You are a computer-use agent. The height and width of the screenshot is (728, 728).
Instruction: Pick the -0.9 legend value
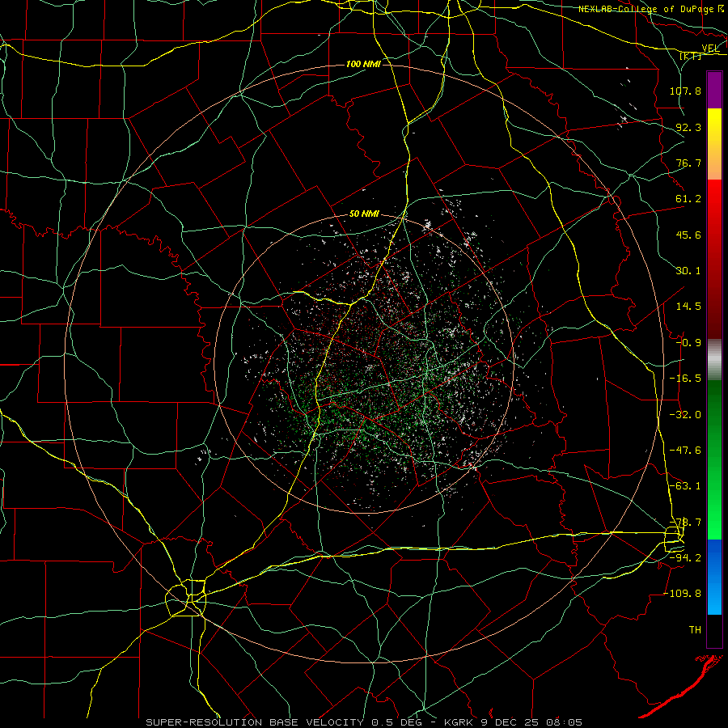[688, 343]
